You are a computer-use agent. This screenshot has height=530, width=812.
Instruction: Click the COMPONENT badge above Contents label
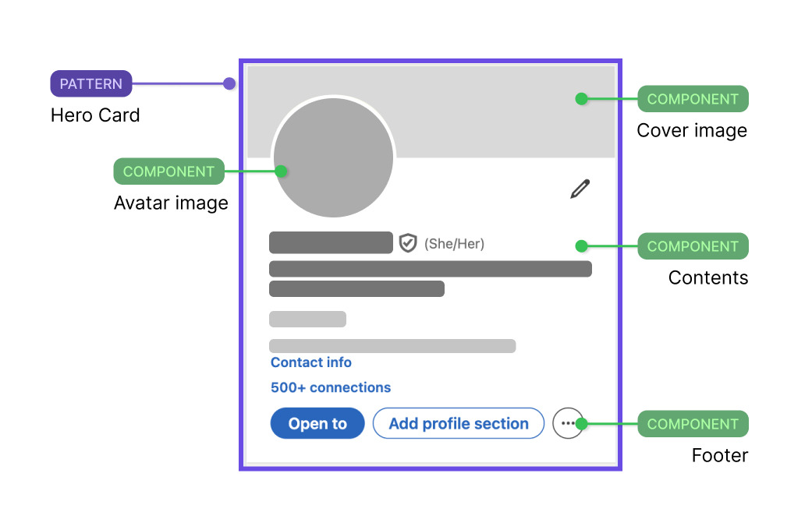coord(693,246)
